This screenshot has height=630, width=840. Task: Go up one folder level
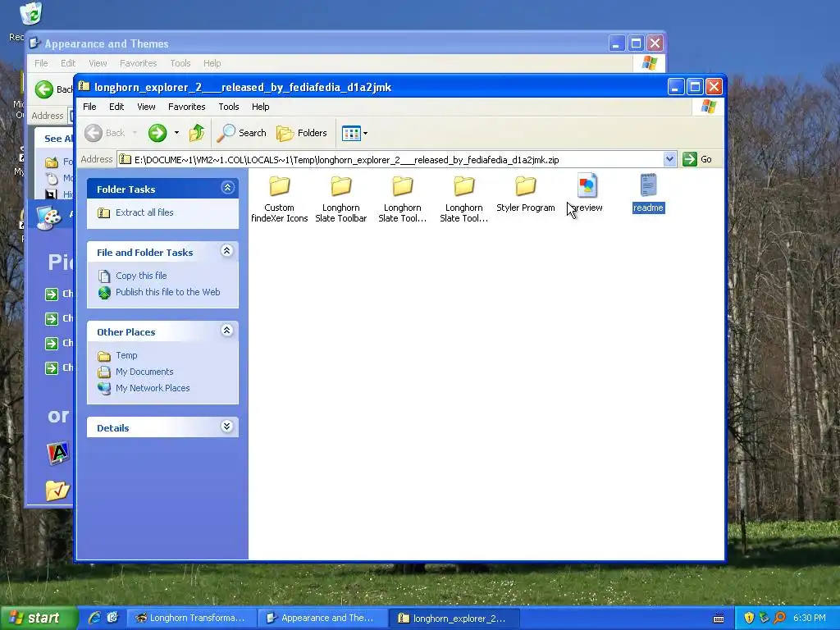pos(197,133)
